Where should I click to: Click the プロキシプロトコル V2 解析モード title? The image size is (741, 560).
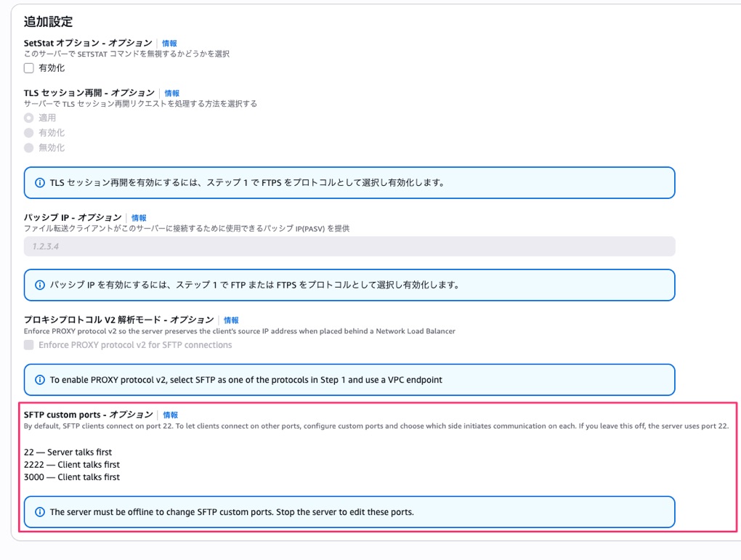(119, 320)
